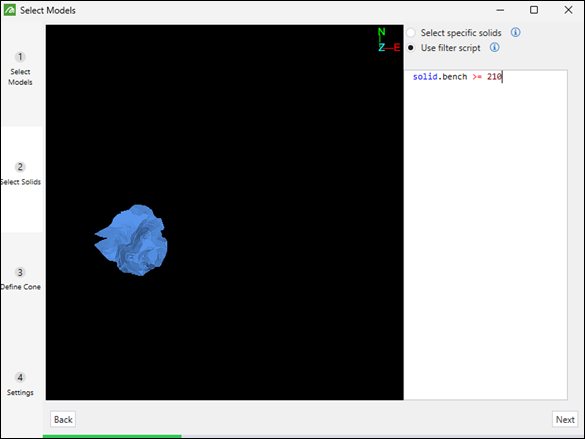Screen dimensions: 585x439
Task: Place cursor in solid.bench filter script text
Action: click(457, 77)
